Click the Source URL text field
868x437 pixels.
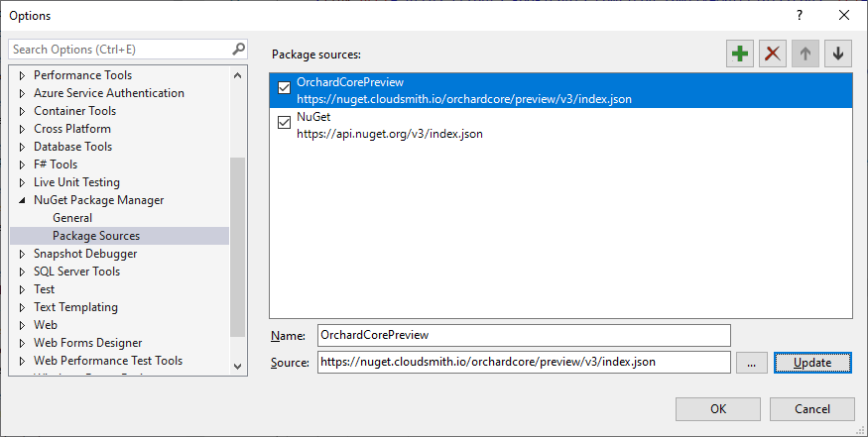(524, 363)
